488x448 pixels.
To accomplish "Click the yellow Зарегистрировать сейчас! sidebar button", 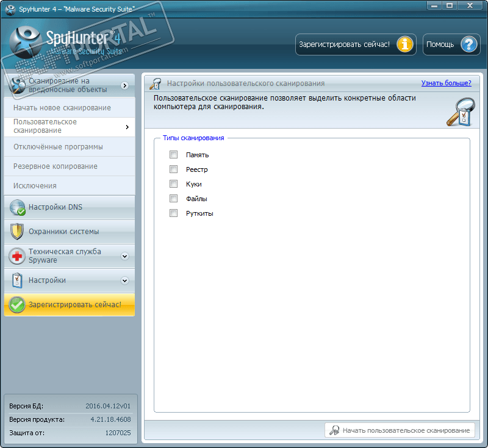I will (70, 305).
